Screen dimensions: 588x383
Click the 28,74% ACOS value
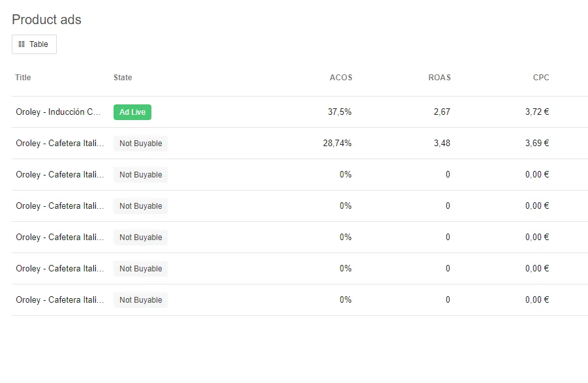pos(337,143)
